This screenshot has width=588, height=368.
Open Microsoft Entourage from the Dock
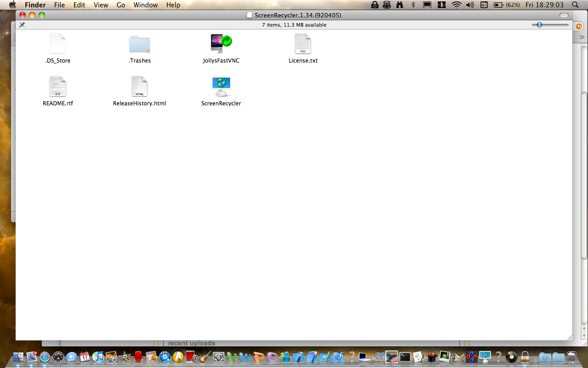pos(271,356)
